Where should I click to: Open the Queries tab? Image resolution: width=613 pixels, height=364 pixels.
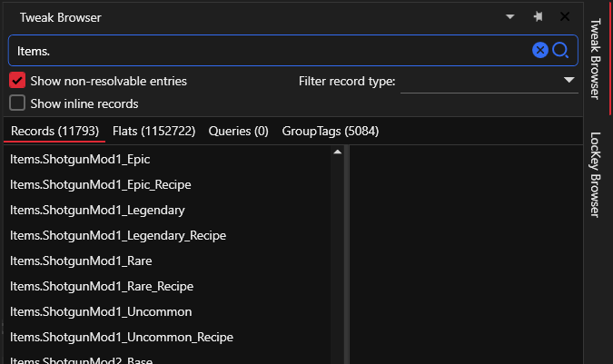pos(238,131)
